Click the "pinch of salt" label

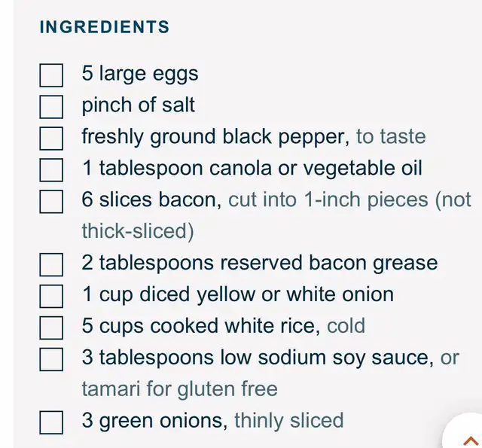point(138,105)
